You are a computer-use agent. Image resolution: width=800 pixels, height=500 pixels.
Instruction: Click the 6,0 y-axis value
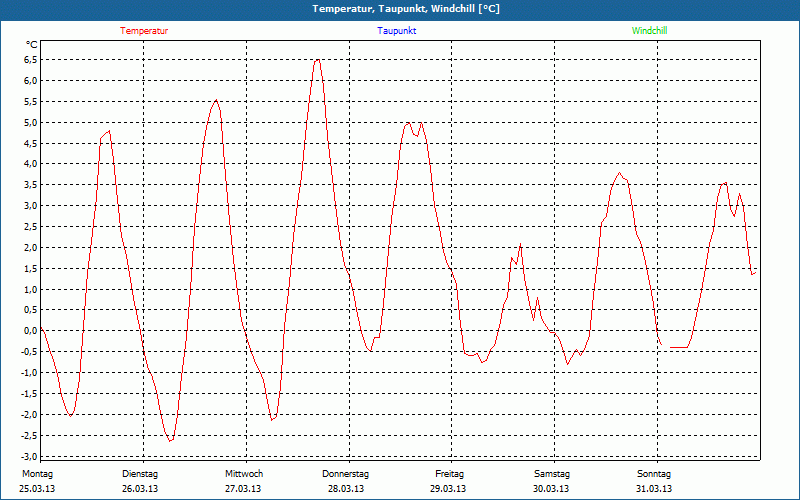pos(31,81)
